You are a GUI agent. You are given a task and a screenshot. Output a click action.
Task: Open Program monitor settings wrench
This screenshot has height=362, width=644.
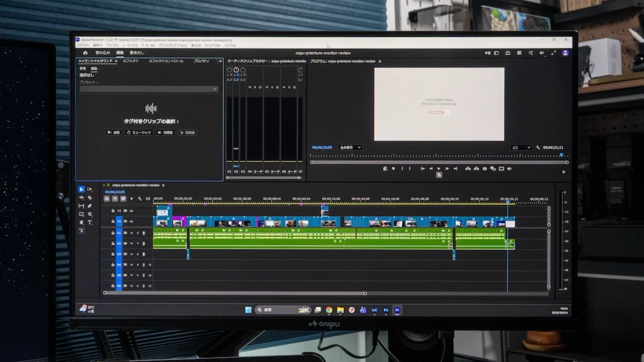coord(538,147)
